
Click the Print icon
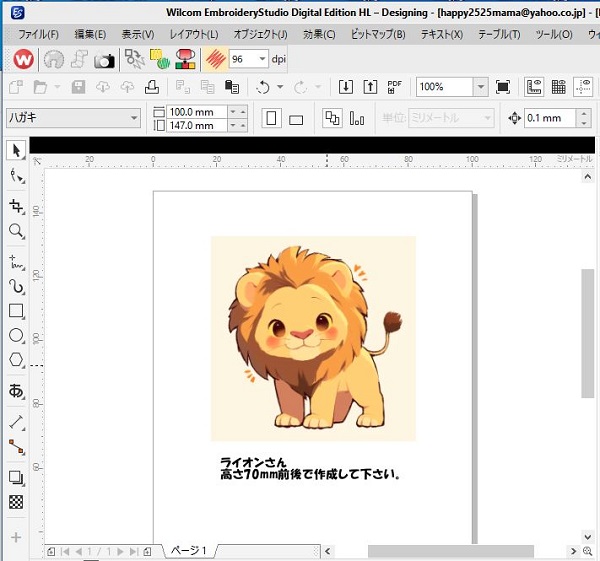pyautogui.click(x=152, y=87)
